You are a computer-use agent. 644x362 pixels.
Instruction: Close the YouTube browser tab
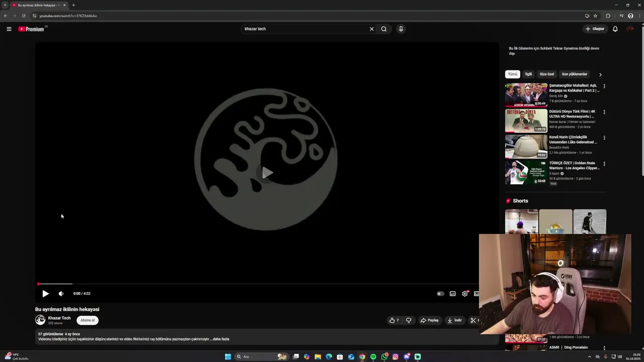tap(64, 5)
